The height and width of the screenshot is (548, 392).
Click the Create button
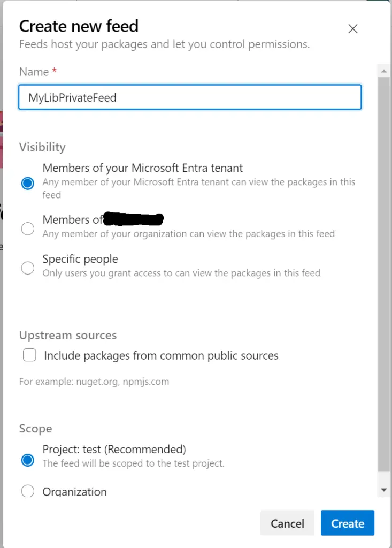click(x=348, y=523)
